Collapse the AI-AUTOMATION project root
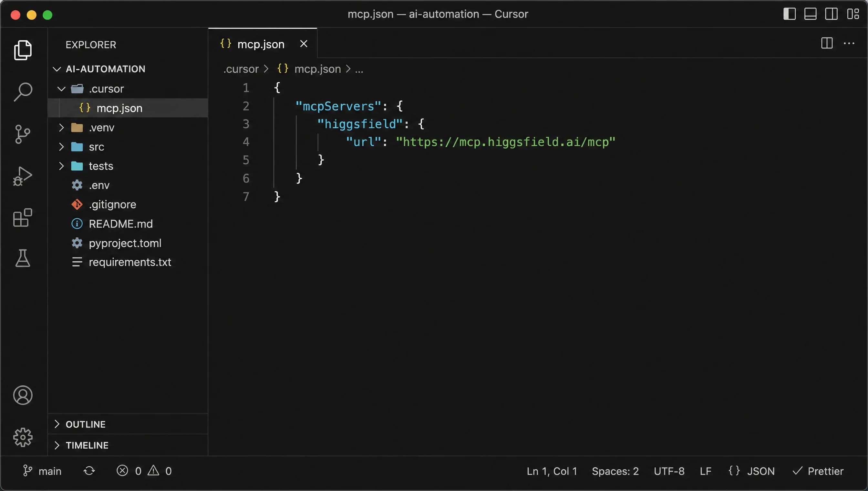This screenshot has width=868, height=491. click(x=57, y=69)
